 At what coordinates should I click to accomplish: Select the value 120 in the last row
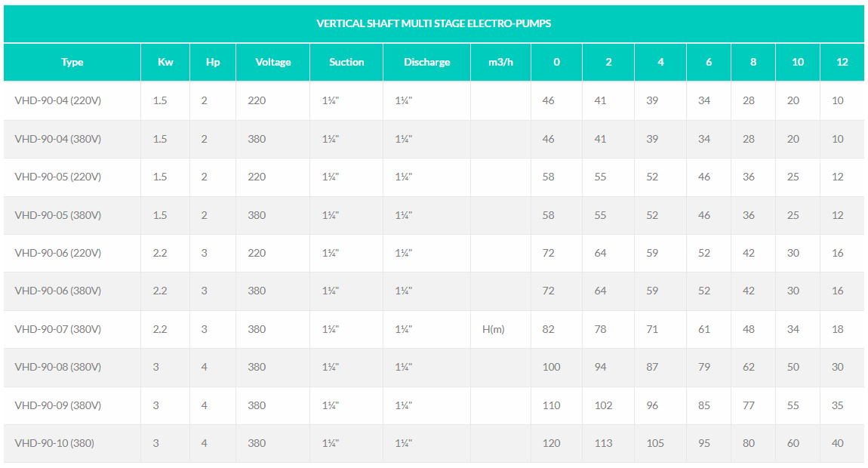point(551,443)
